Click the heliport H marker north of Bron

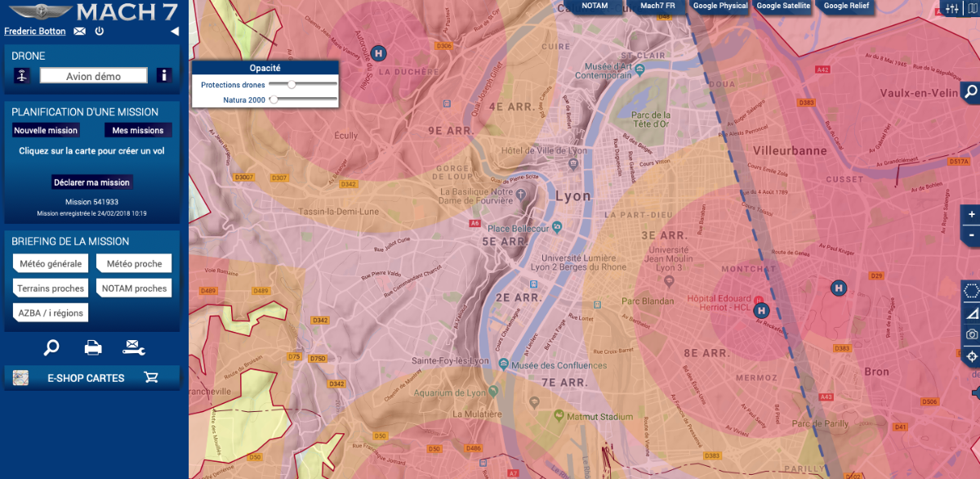838,288
